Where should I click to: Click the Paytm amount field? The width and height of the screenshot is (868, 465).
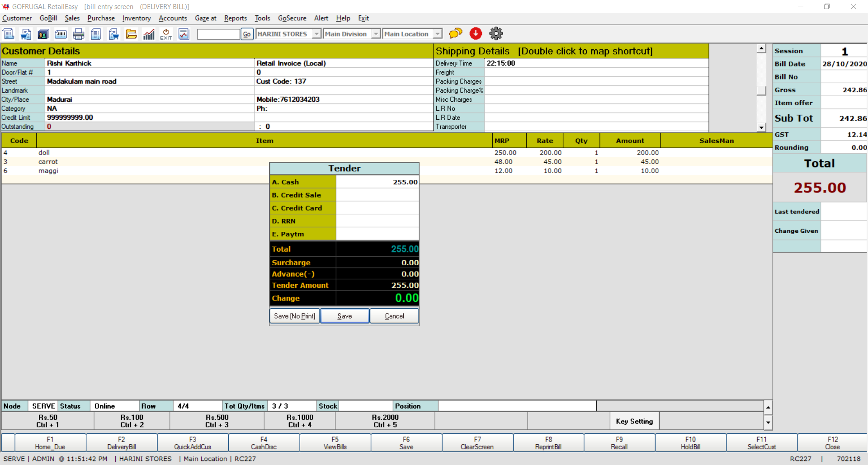pos(377,234)
